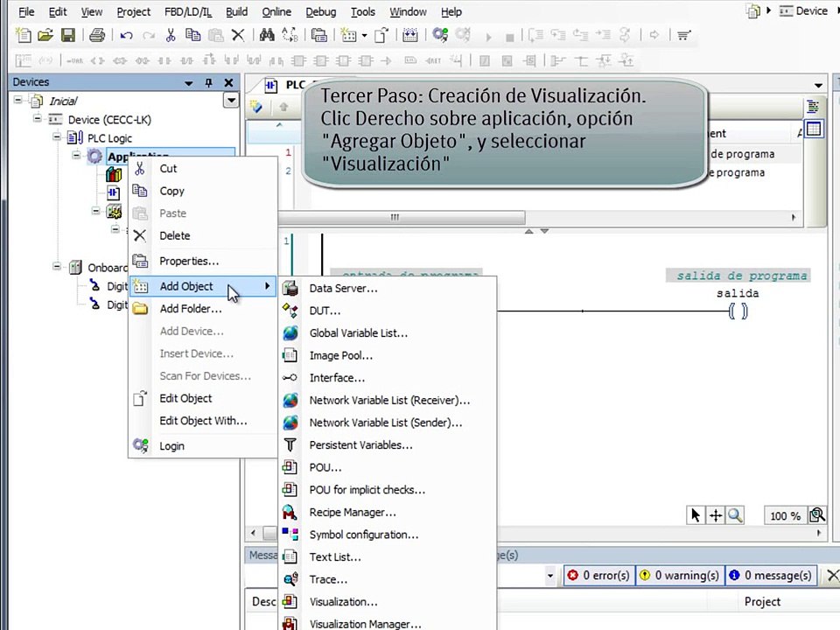
Task: Select Global Variable List... entry
Action: [x=388, y=333]
